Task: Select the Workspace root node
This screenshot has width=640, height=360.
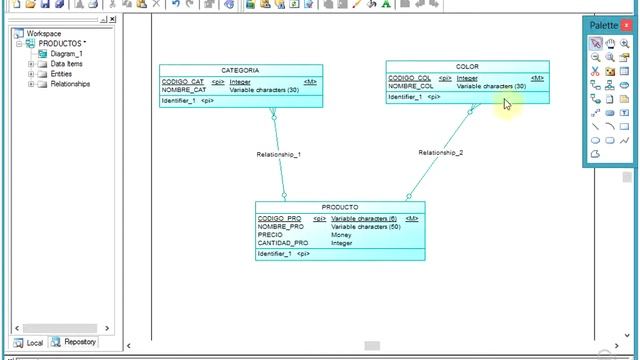Action: tap(44, 33)
